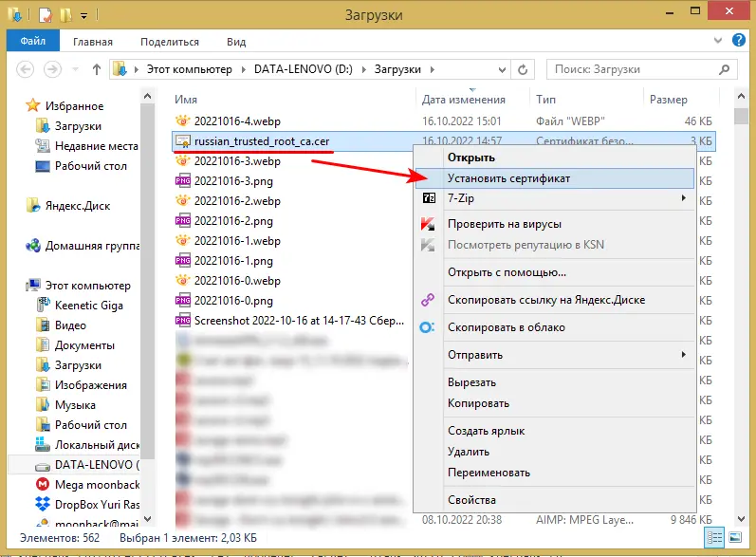
Task: Select the file 20221016-1.webp
Action: tap(237, 241)
